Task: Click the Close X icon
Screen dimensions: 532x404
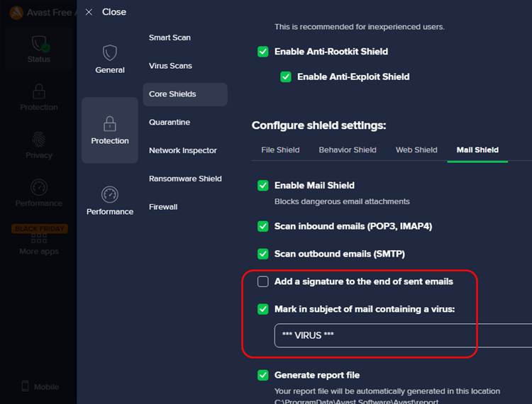Action: pos(89,12)
